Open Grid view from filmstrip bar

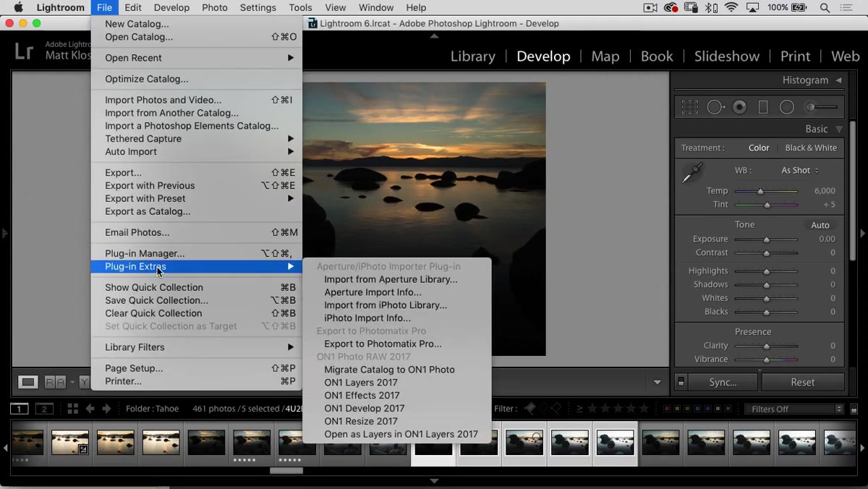72,409
